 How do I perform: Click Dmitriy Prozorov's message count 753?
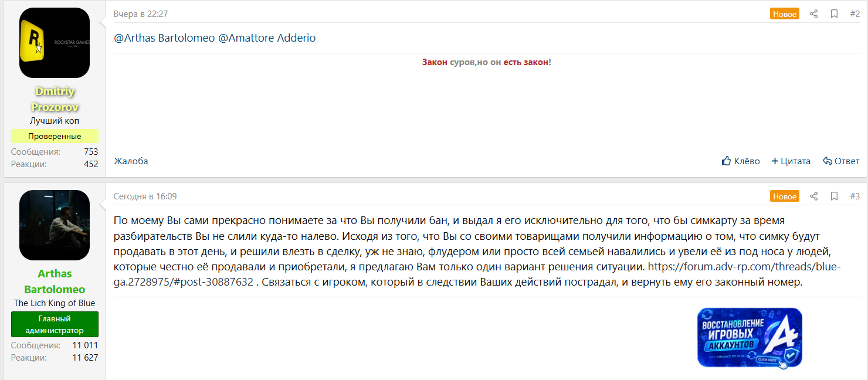(91, 152)
